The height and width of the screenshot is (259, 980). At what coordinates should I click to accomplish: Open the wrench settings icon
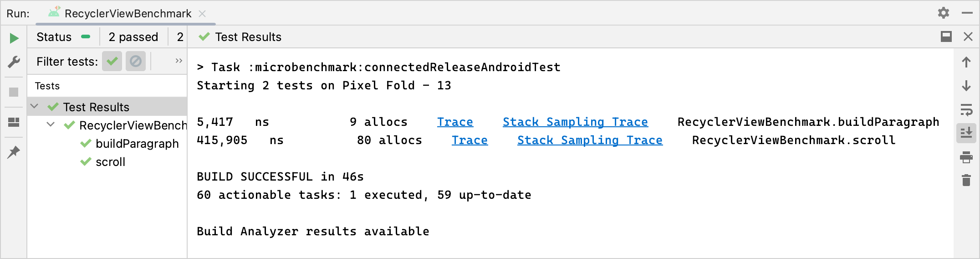pyautogui.click(x=14, y=62)
